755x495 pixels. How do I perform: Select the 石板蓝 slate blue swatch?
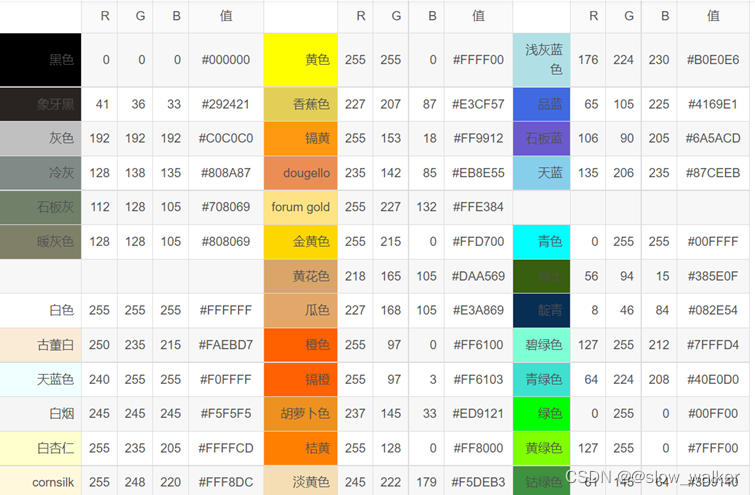tap(542, 139)
